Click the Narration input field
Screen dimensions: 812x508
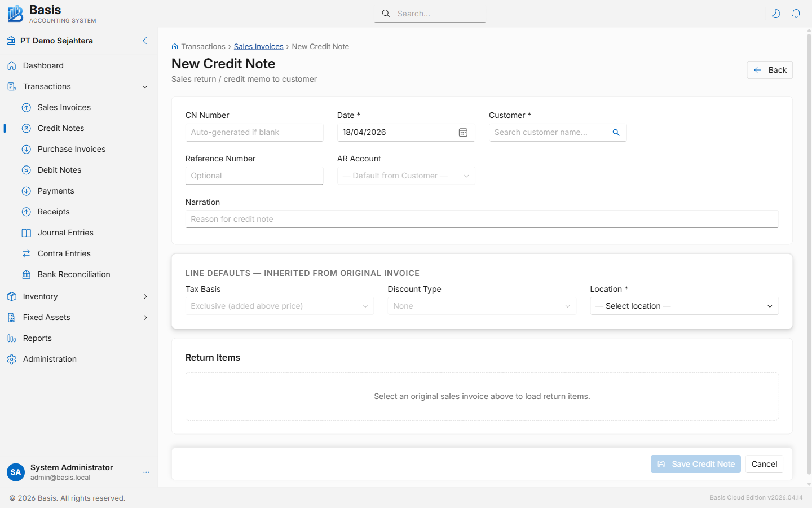click(482, 219)
